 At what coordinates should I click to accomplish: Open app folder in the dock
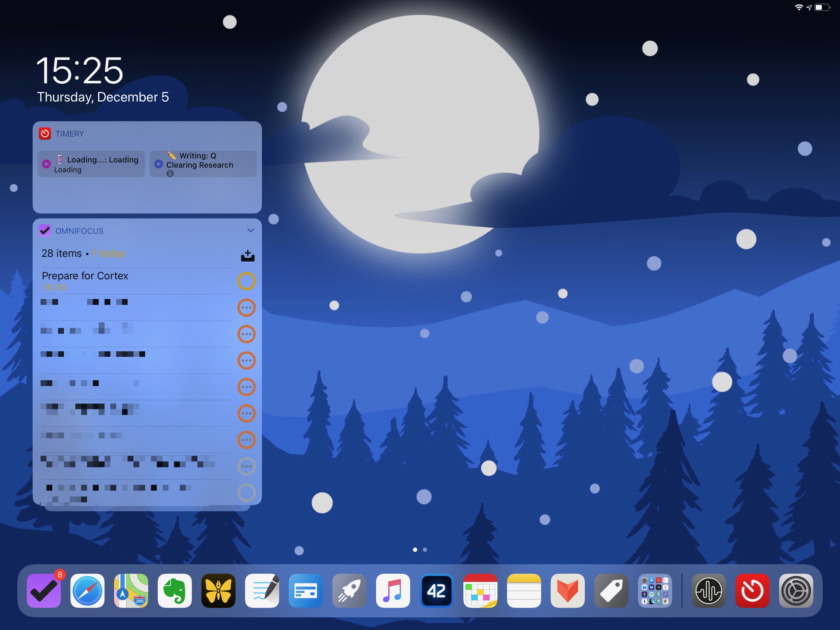point(655,591)
